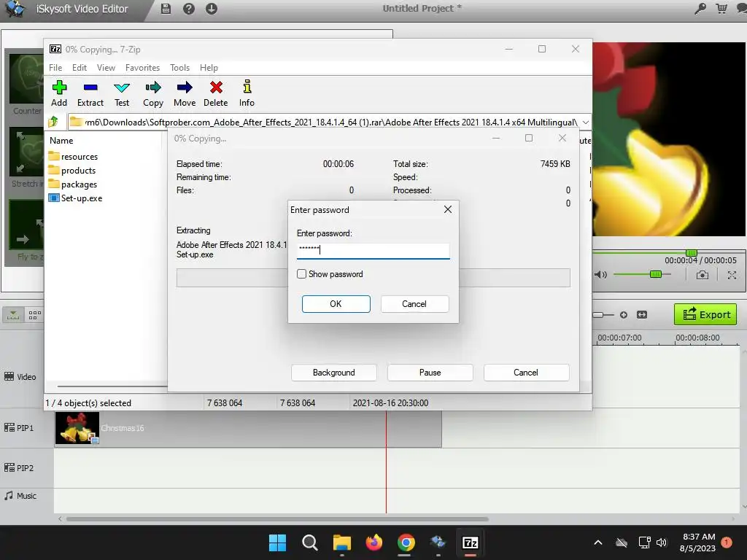Image resolution: width=747 pixels, height=560 pixels.
Task: Click the shopping cart icon in iSkysoft
Action: point(721,8)
